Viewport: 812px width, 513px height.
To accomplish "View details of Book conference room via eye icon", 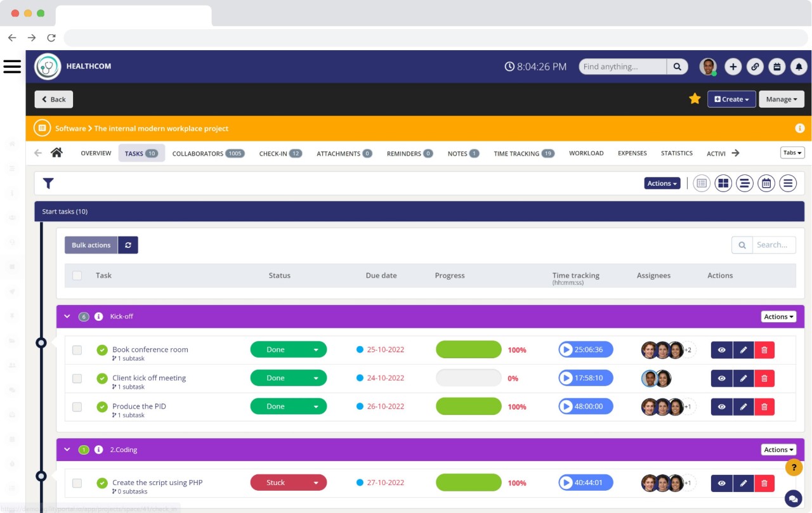I will pos(721,349).
